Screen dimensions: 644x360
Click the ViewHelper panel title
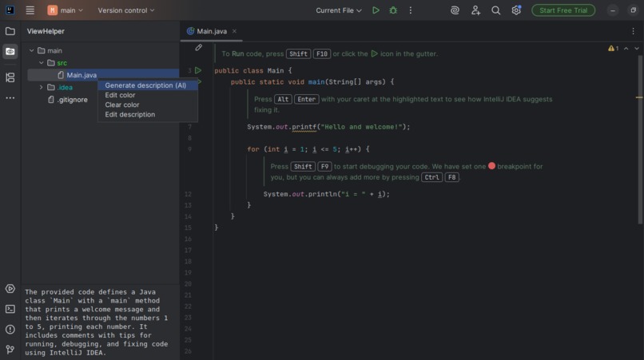click(46, 31)
